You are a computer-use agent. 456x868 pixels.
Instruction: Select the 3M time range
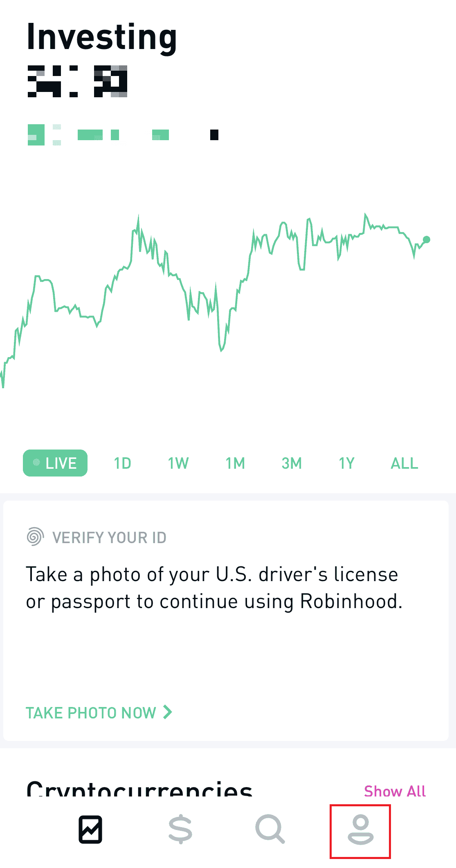pyautogui.click(x=292, y=463)
